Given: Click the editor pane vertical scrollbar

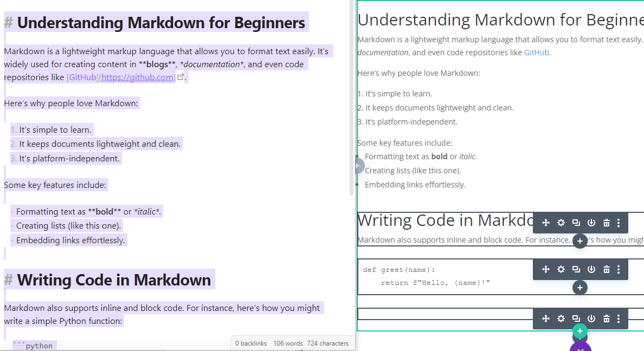Looking at the screenshot, I should tap(352, 97).
